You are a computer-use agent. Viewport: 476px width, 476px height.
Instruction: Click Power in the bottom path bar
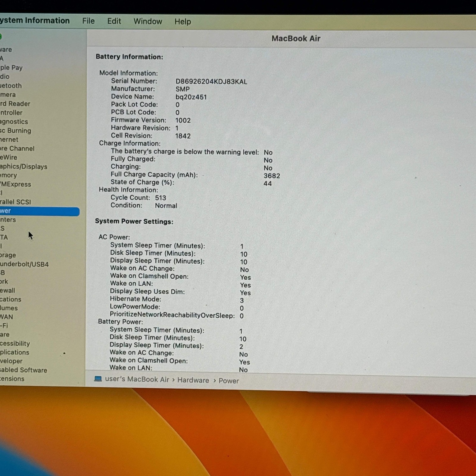pos(228,381)
